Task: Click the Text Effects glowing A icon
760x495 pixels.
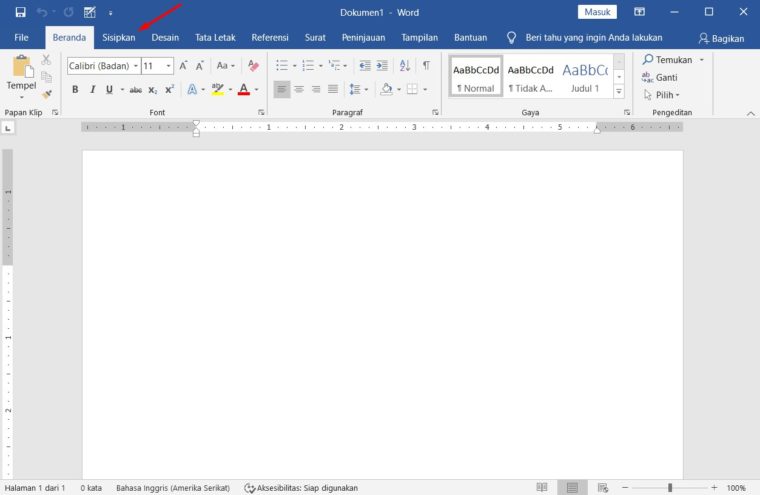Action: (x=192, y=89)
